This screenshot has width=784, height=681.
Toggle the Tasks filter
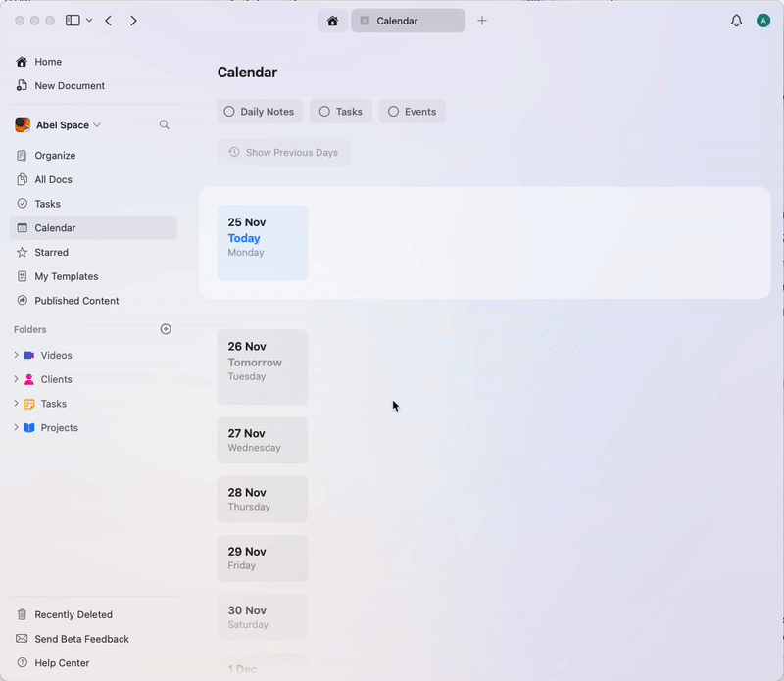click(340, 111)
